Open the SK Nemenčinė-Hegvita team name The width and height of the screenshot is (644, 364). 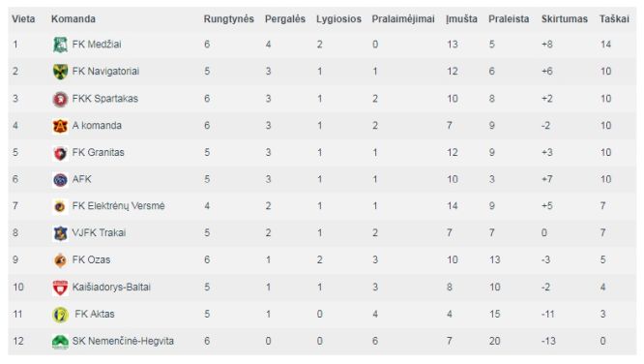click(x=123, y=341)
